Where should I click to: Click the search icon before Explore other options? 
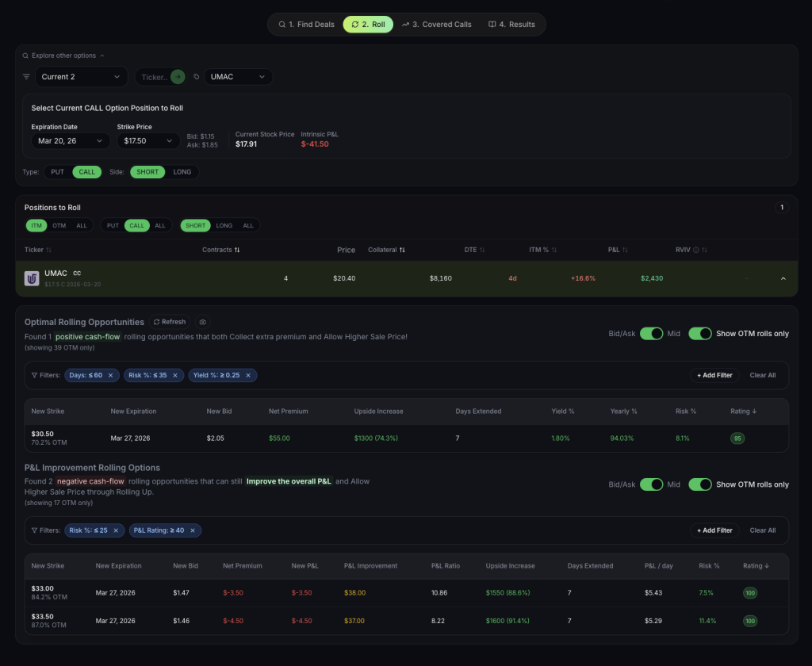pos(25,55)
